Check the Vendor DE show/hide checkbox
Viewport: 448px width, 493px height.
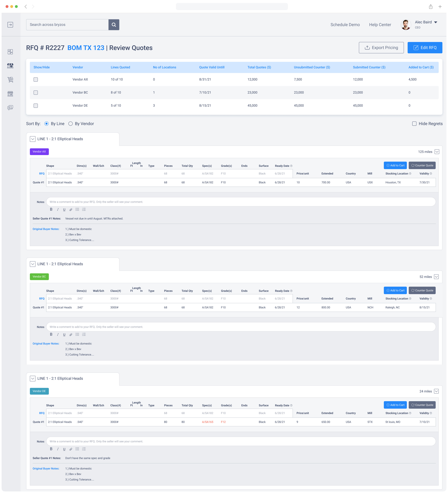coord(36,106)
